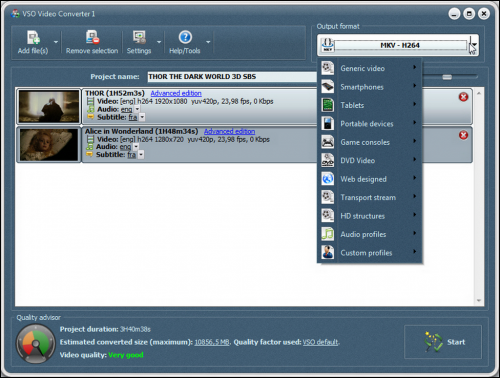Open Advanced edition link for THOR
This screenshot has width=500, height=378.
click(x=176, y=93)
